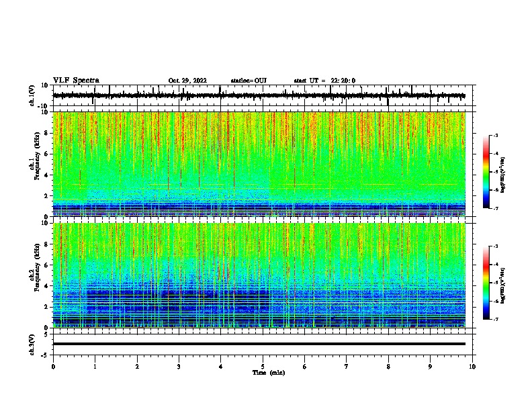Screen dimensions: 532x411
Task: Click the ch.1 voltage waveform trace panel
Action: click(263, 95)
